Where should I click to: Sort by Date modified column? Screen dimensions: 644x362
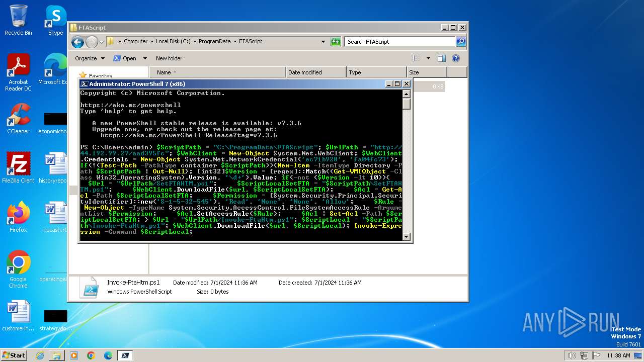pyautogui.click(x=316, y=72)
